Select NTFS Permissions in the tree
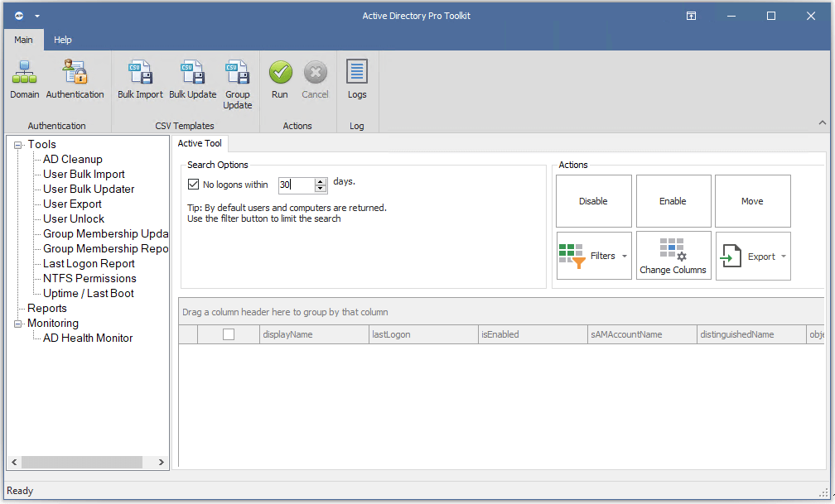 (x=89, y=278)
